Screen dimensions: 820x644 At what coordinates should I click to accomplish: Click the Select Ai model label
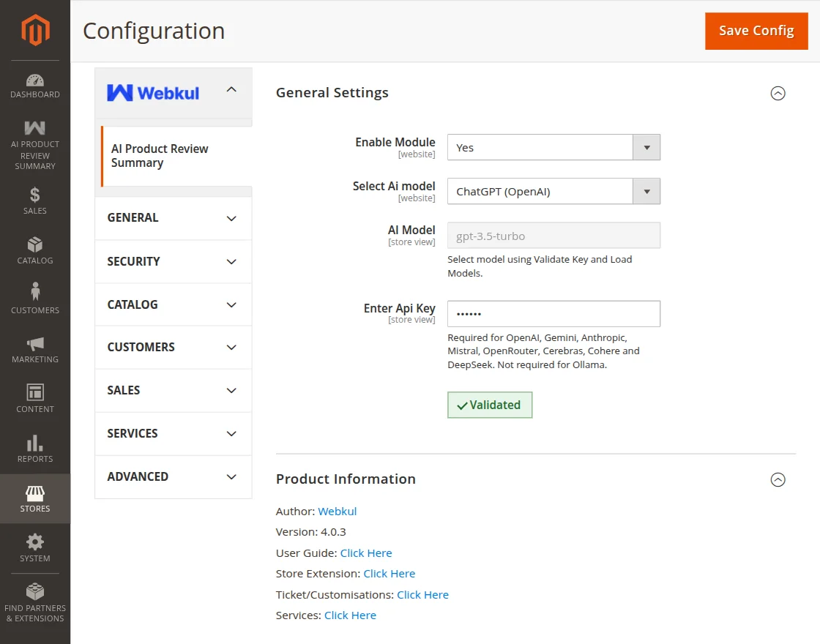(394, 186)
